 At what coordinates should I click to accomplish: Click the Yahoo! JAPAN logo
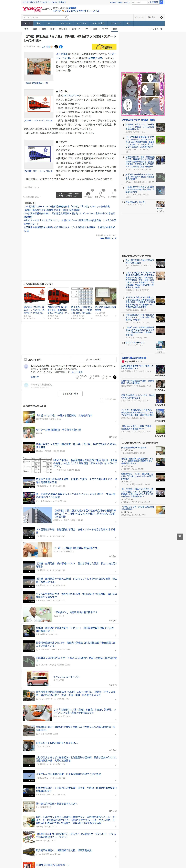[x=32, y=9]
